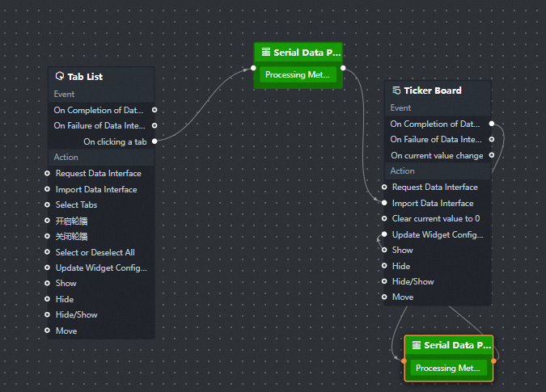Click Tab List 'Request Data Interface' input port
This screenshot has height=392, width=546.
click(x=48, y=173)
